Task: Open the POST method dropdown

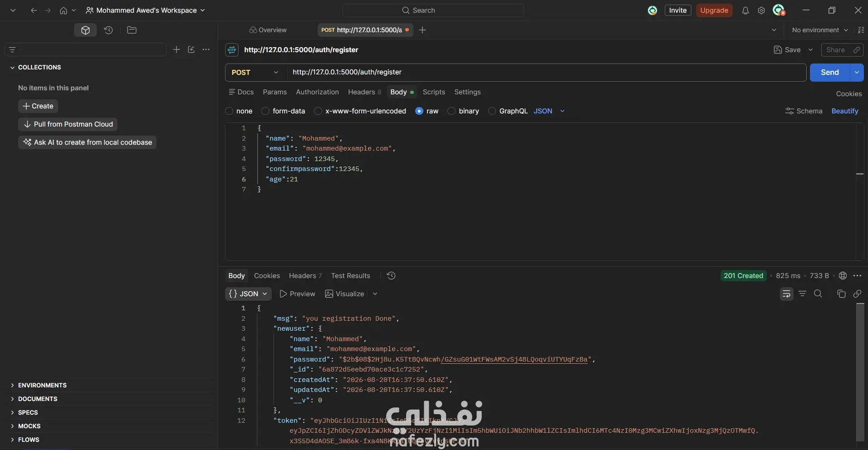Action: tap(255, 73)
